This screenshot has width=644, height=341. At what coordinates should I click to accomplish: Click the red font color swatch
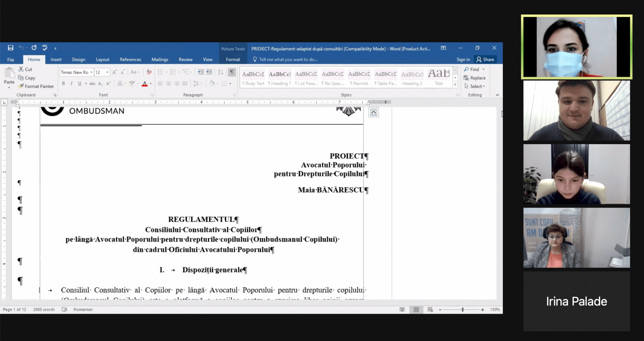(145, 83)
